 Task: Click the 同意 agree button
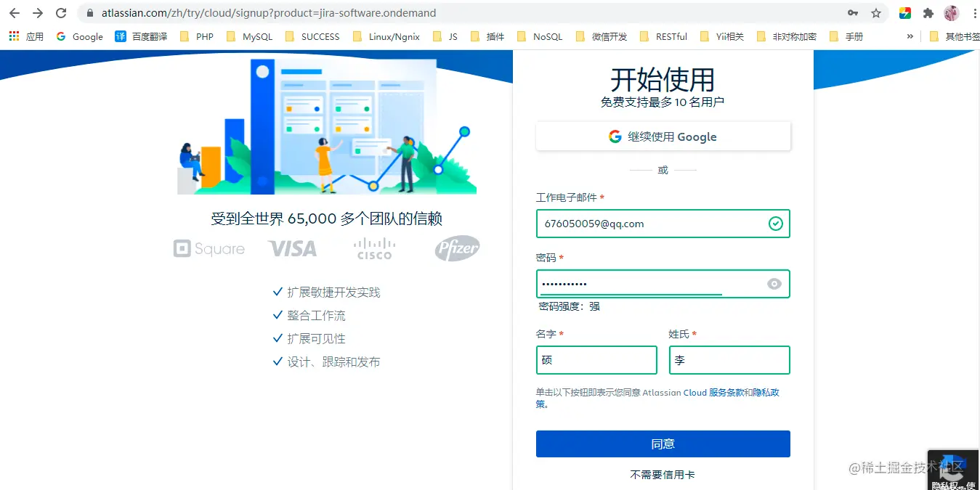point(663,444)
